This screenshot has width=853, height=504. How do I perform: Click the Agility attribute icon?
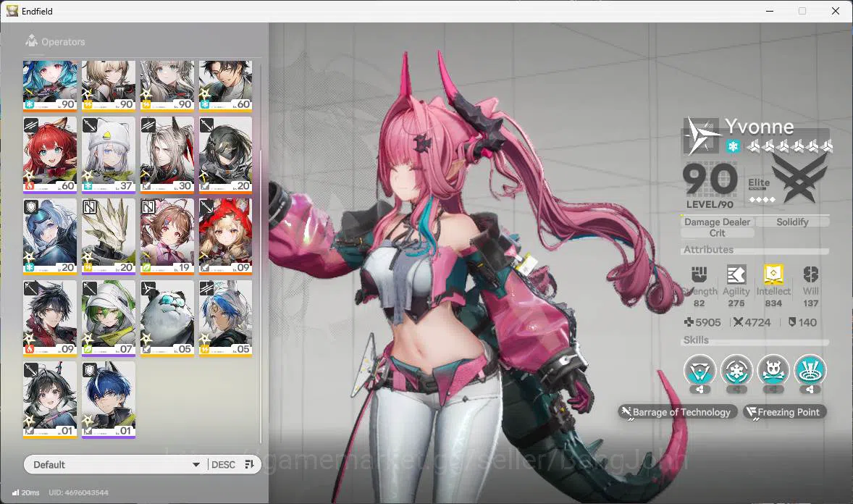coord(736,275)
